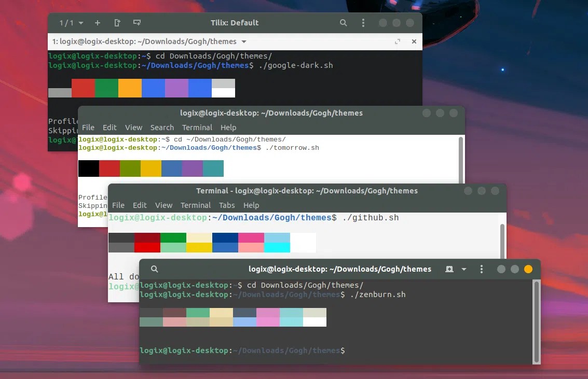The width and height of the screenshot is (588, 379).
Task: Click the red swatch in the google-dark color palette
Action: [83, 88]
